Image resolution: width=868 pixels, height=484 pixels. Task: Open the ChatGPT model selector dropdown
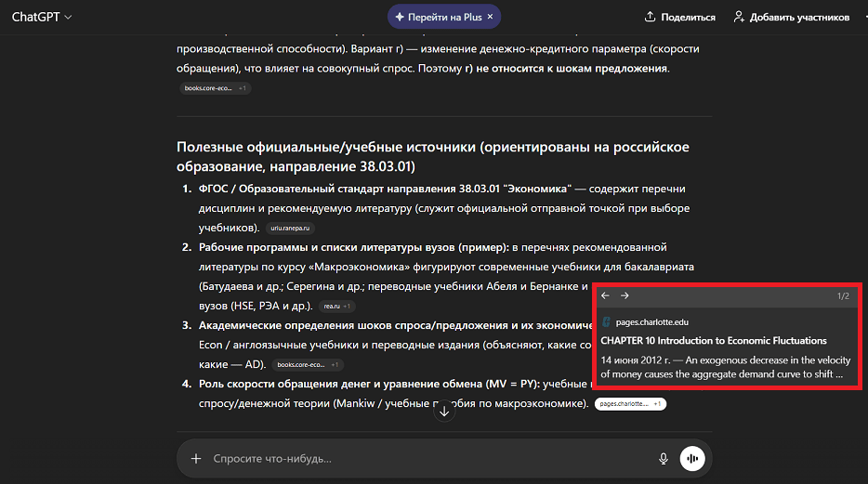click(x=42, y=17)
